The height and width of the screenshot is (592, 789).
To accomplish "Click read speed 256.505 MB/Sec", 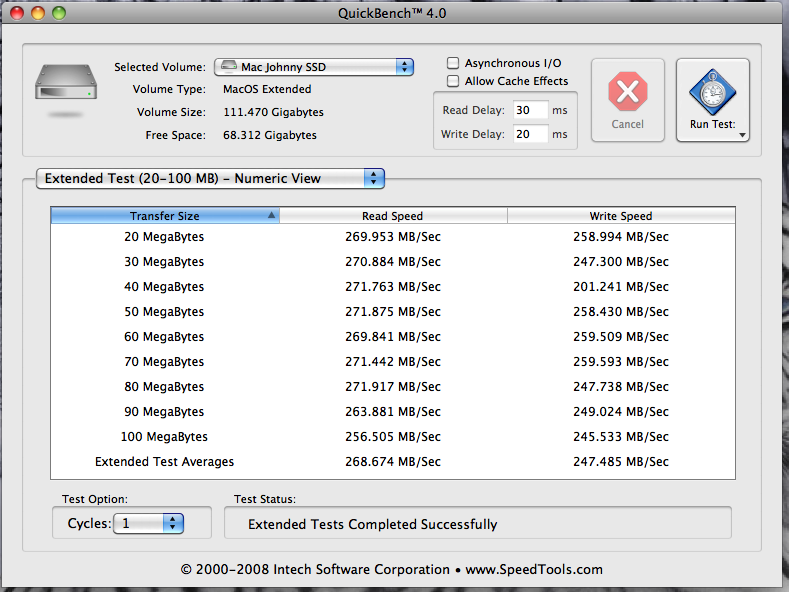I will 393,437.
